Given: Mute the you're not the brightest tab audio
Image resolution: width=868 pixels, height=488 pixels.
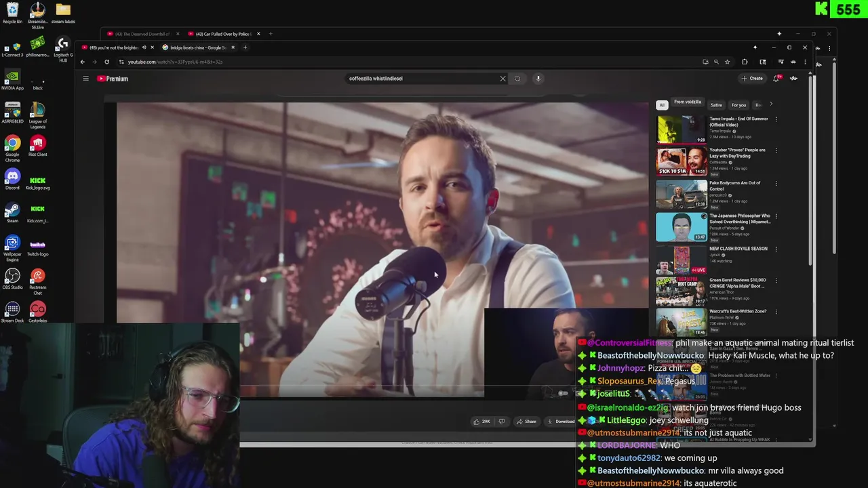Looking at the screenshot, I should pos(144,47).
